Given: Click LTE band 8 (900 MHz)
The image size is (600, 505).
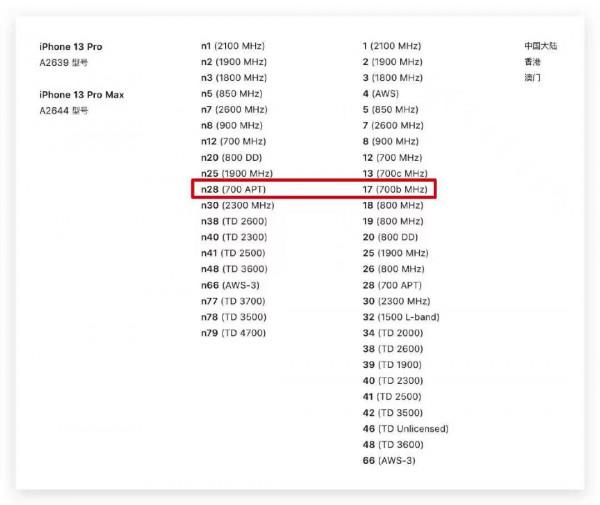Looking at the screenshot, I should tap(391, 142).
